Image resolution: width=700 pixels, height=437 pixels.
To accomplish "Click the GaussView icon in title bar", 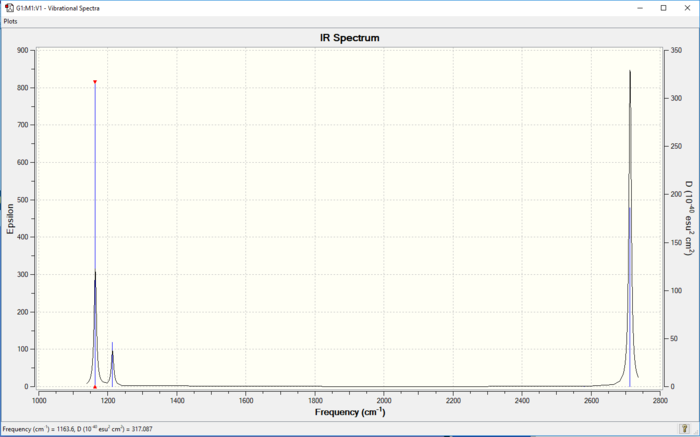I will pos(9,8).
